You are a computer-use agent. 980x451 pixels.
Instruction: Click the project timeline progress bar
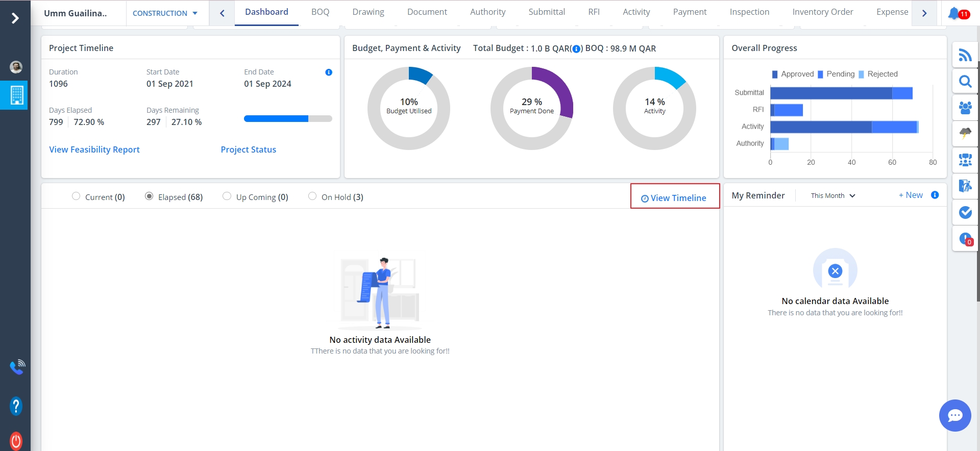pyautogui.click(x=288, y=119)
